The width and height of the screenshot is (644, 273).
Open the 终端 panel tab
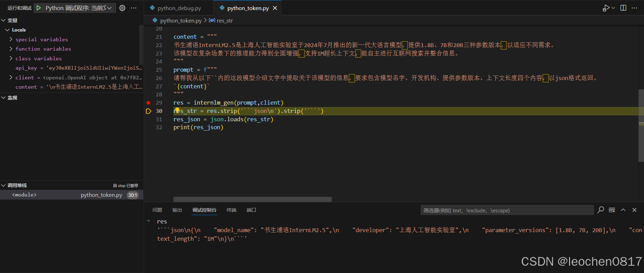pos(231,210)
